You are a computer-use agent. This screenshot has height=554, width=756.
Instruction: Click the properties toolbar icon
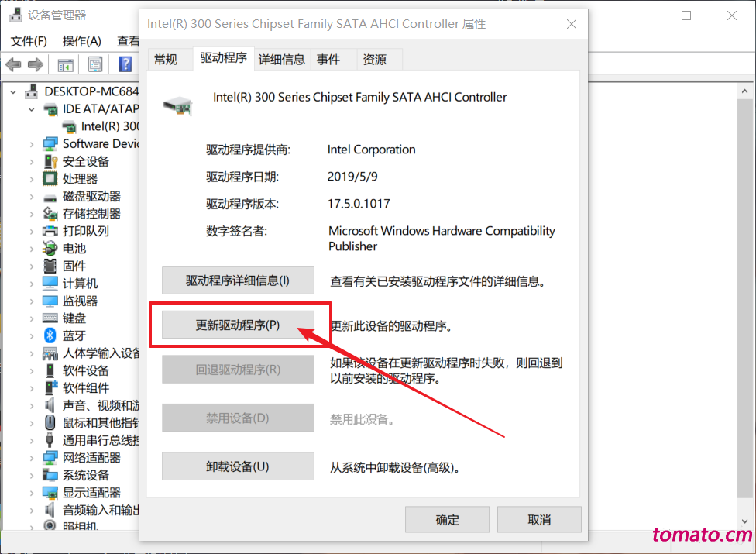95,64
